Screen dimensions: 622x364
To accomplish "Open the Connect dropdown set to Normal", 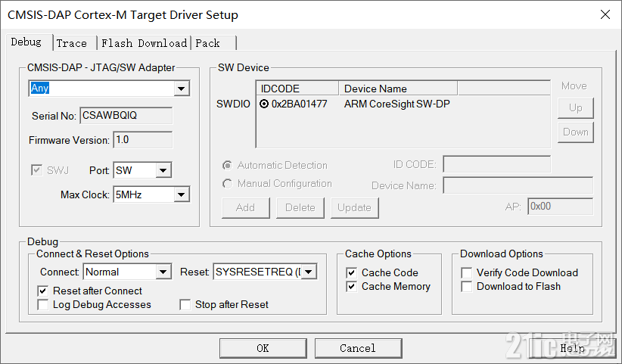I will click(163, 272).
